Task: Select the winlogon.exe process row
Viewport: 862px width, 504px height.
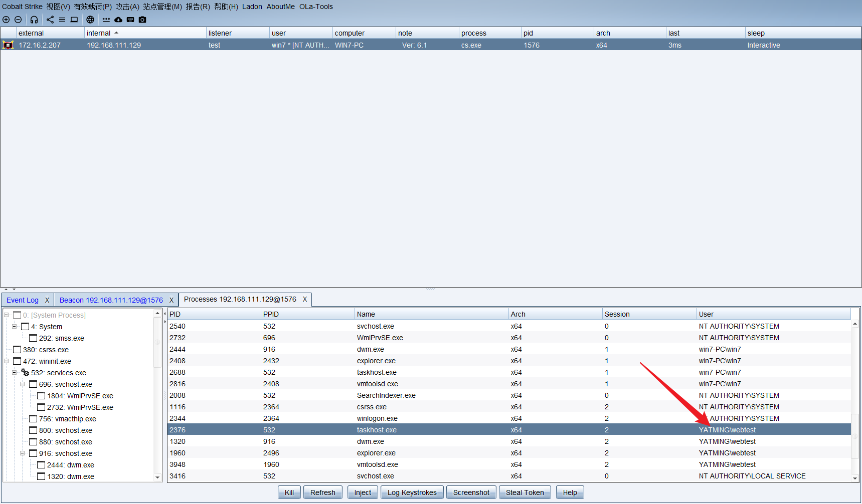Action: [x=509, y=418]
